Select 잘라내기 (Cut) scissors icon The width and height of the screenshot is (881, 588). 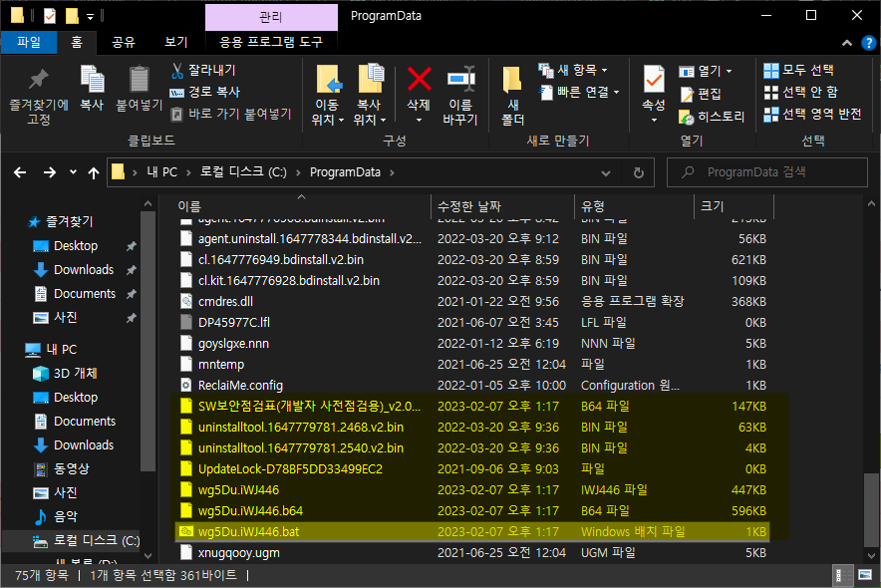click(x=177, y=70)
